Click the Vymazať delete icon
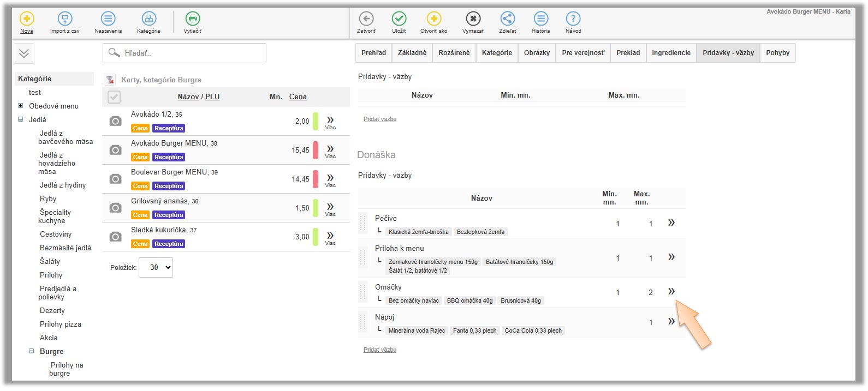Screen dimensions: 868x391 tap(473, 19)
